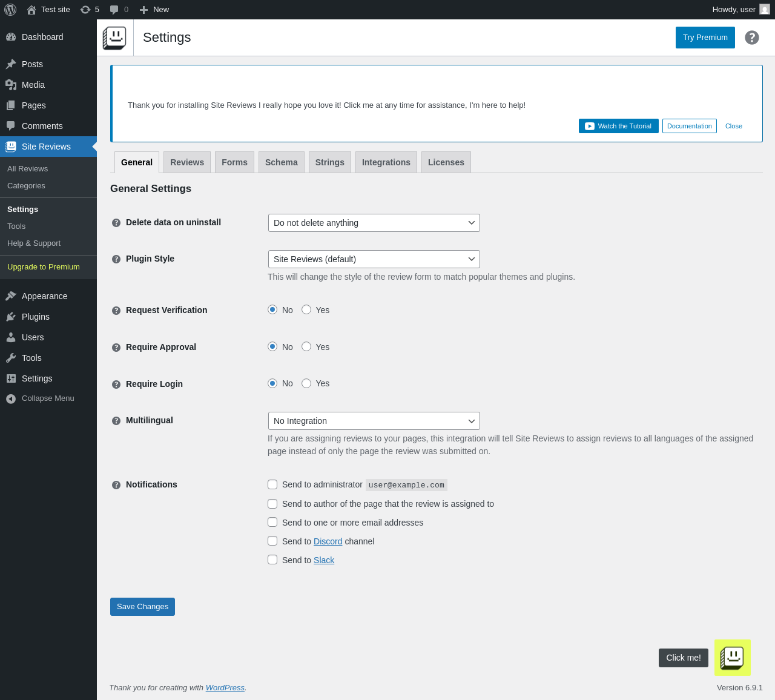Open the Integrations tab
The height and width of the screenshot is (700, 775).
[x=386, y=162]
